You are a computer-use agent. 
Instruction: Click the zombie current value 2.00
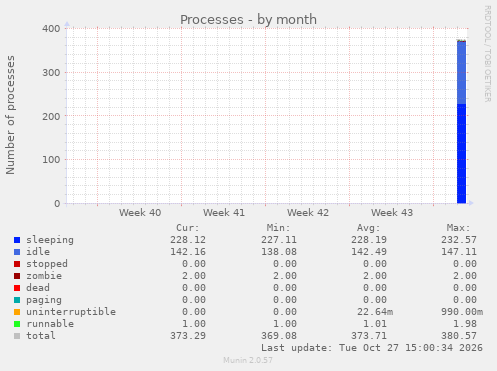194,276
